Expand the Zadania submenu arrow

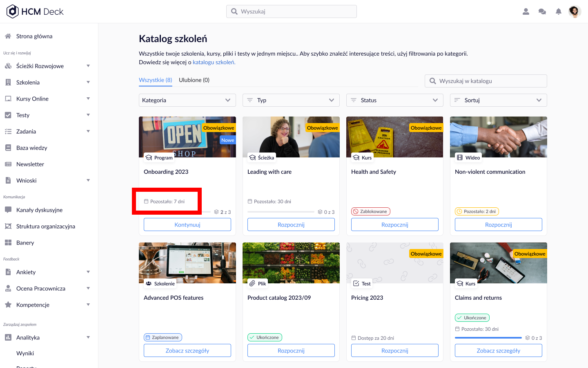[x=88, y=131]
